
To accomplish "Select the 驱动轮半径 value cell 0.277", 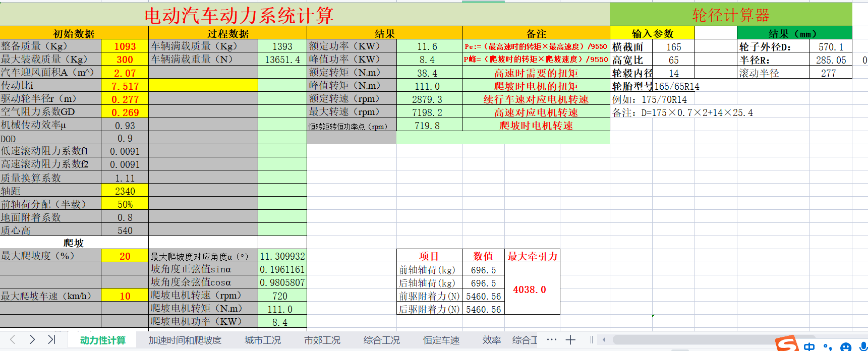I will coord(125,99).
